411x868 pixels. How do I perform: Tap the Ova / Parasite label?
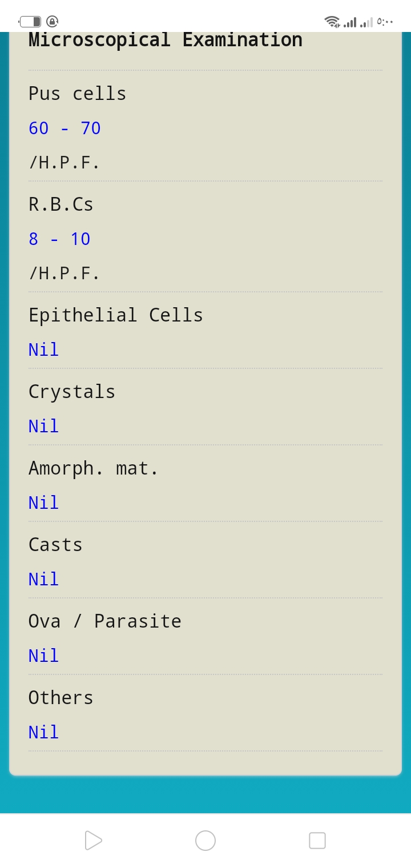tap(105, 621)
